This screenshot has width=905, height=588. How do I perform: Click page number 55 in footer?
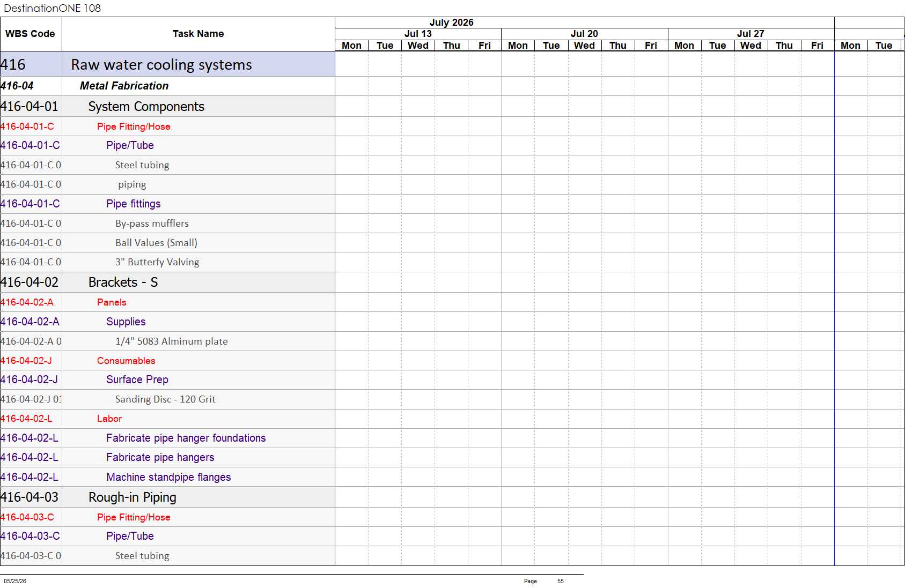pos(561,581)
